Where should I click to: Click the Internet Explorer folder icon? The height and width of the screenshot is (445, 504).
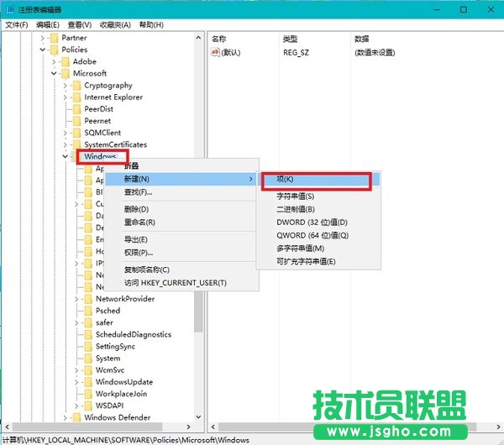[x=76, y=97]
